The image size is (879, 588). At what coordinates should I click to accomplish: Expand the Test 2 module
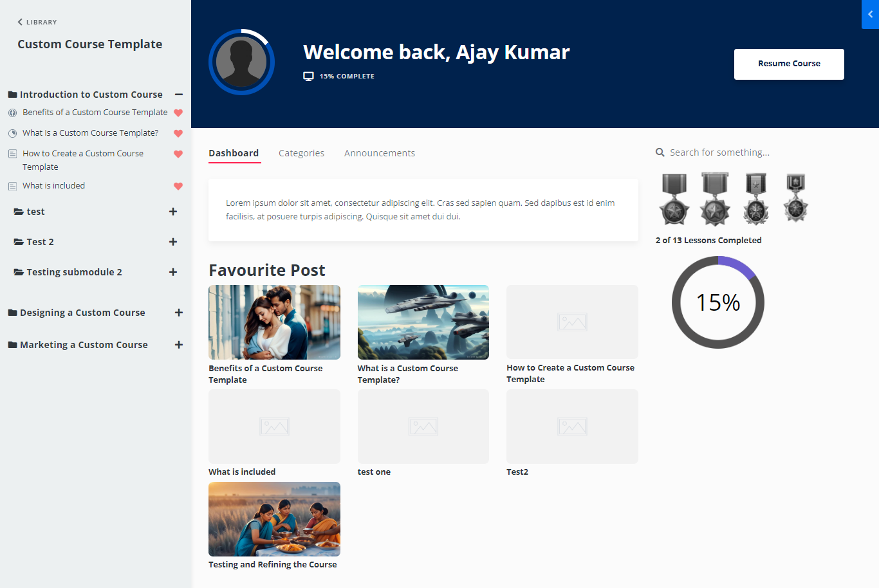pos(172,241)
